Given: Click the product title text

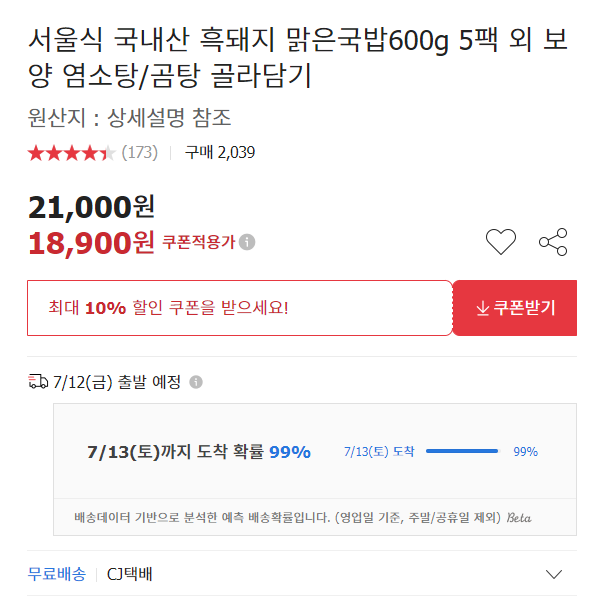Looking at the screenshot, I should [298, 57].
